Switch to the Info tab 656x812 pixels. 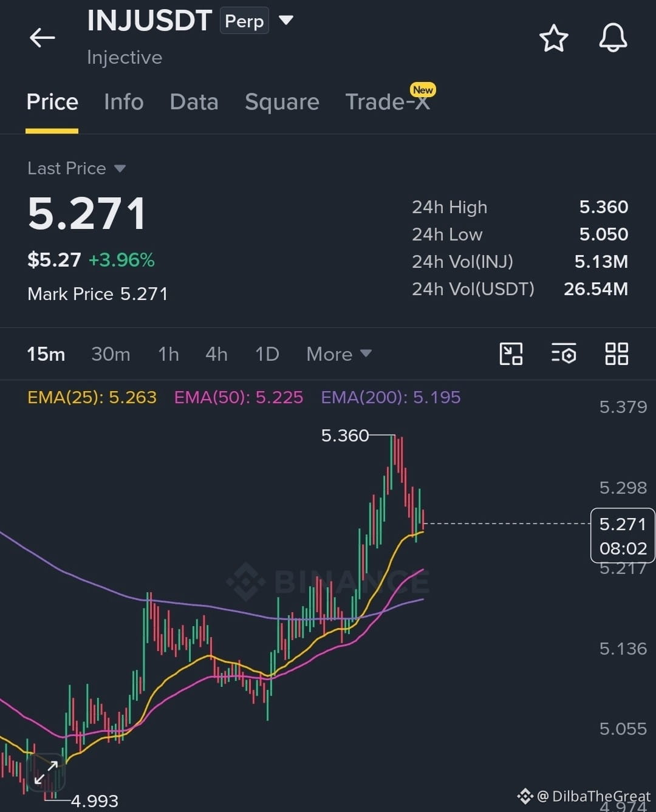124,102
